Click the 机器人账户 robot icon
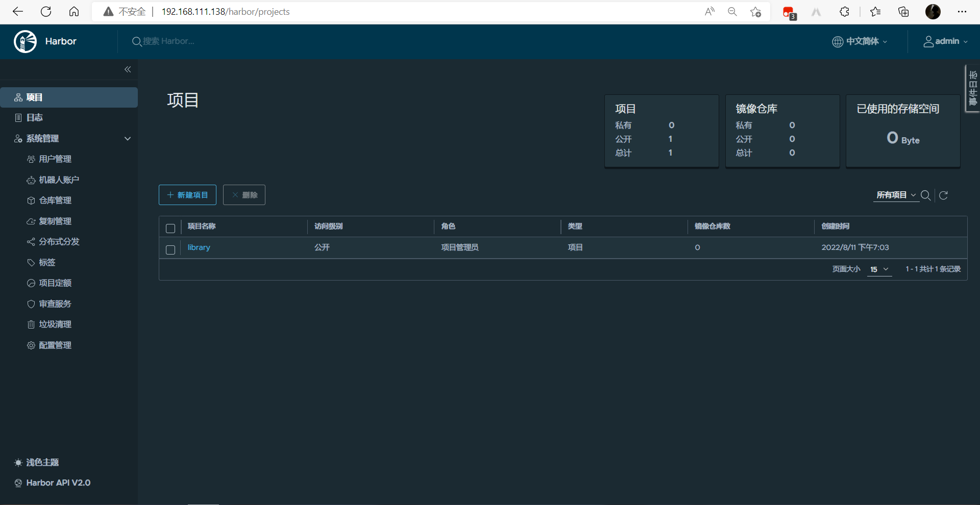The height and width of the screenshot is (505, 980). pyautogui.click(x=31, y=180)
